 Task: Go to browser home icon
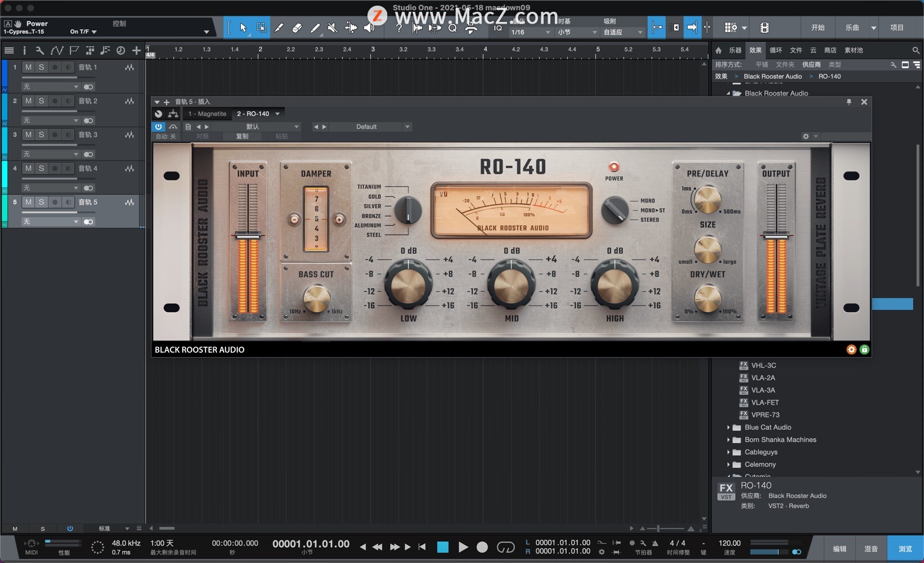pyautogui.click(x=719, y=50)
